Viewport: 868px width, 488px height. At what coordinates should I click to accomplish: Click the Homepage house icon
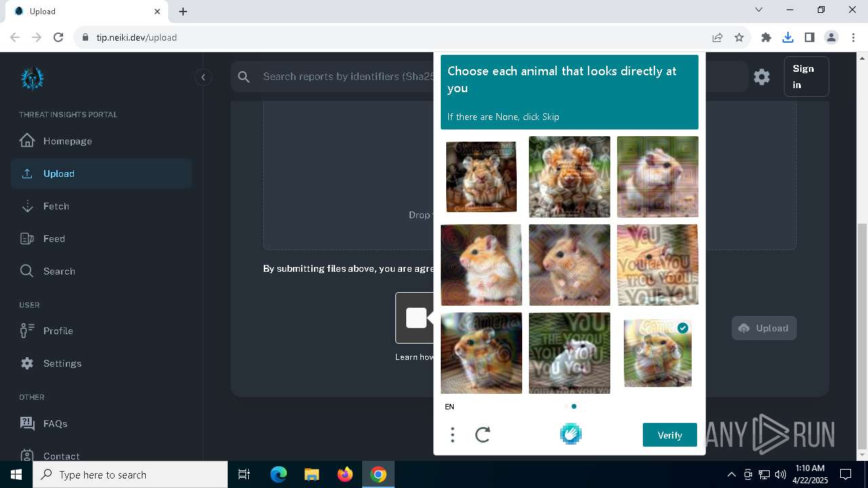pos(27,141)
